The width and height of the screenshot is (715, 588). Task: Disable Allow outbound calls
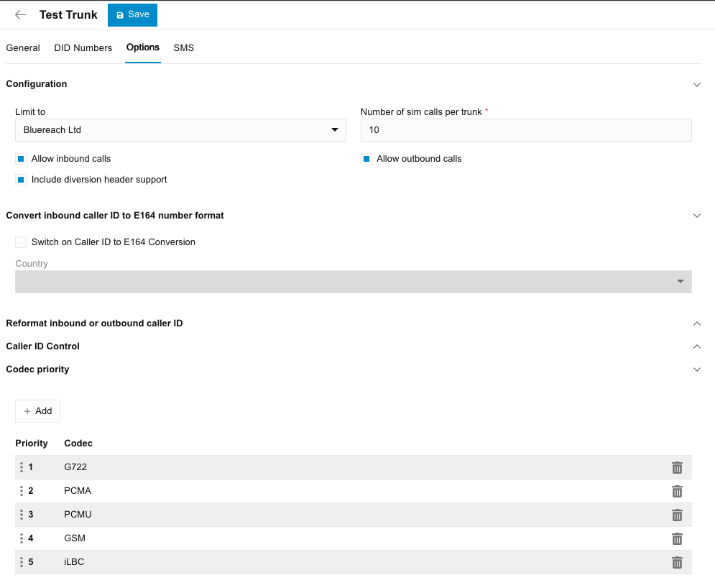click(366, 159)
